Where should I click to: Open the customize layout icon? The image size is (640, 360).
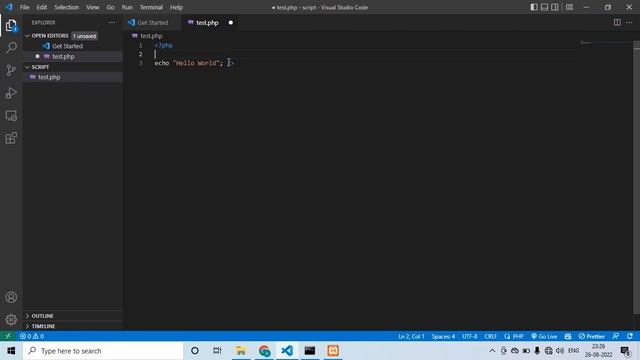coord(569,7)
